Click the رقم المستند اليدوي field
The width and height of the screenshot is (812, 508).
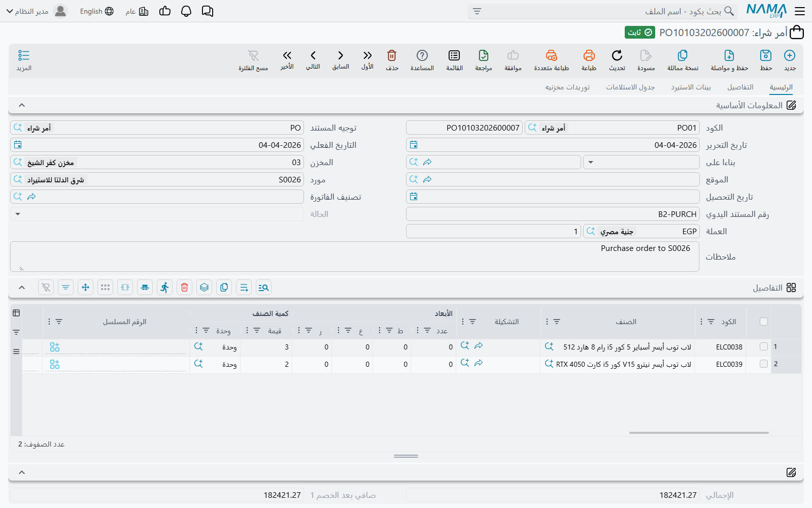[x=553, y=214]
